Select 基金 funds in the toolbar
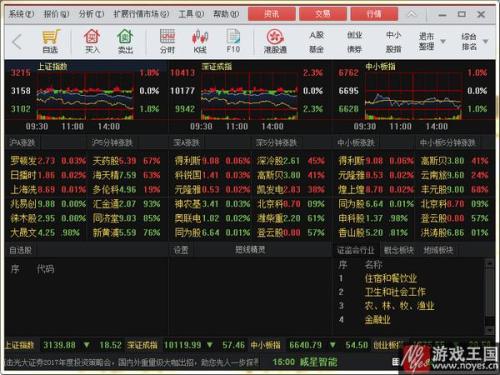The width and height of the screenshot is (500, 375). (317, 49)
